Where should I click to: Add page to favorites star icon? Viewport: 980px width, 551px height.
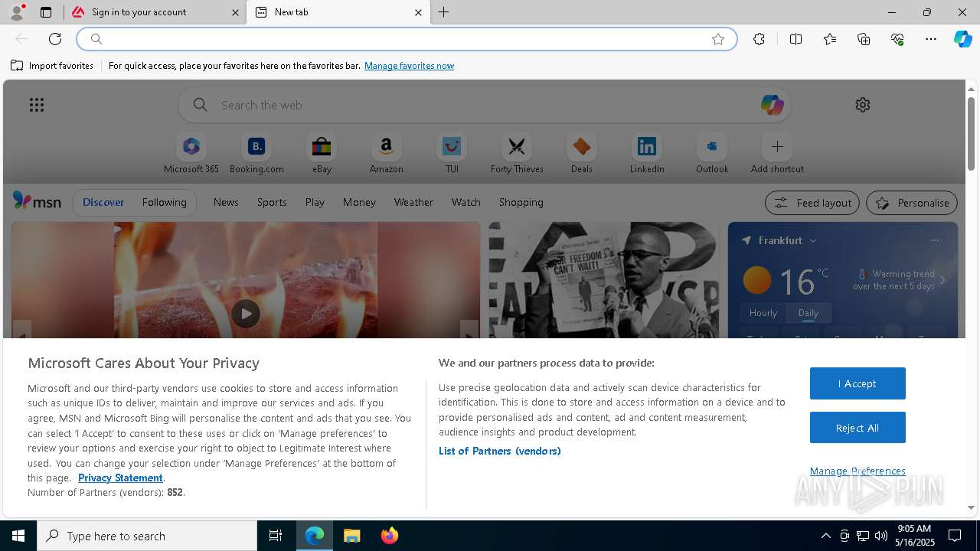pos(718,39)
